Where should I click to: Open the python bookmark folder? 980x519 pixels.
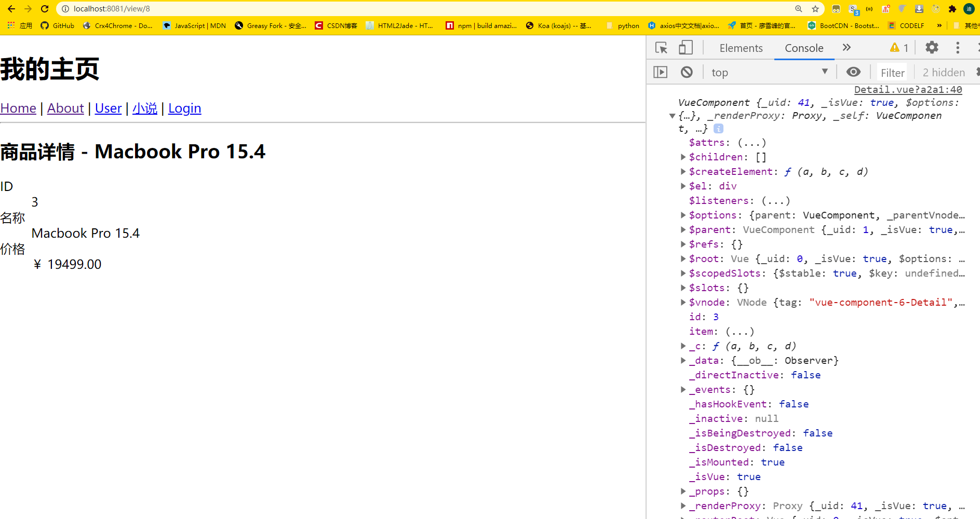pyautogui.click(x=623, y=25)
